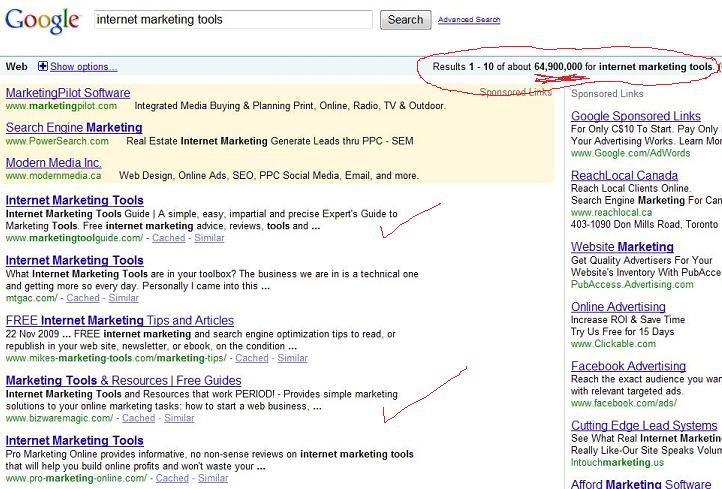722x489 pixels.
Task: Open Similar link for bizwaremagic.com
Action: click(179, 418)
